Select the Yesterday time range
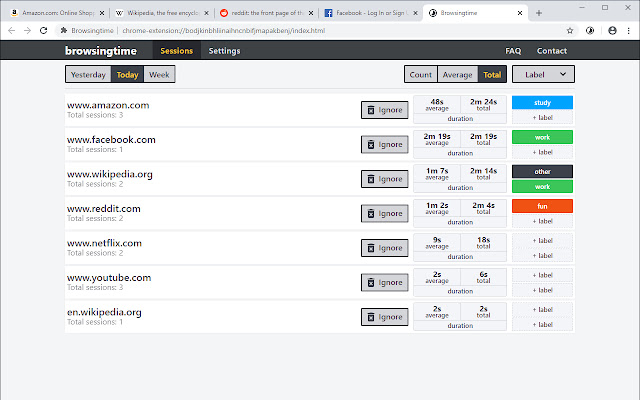 click(88, 75)
